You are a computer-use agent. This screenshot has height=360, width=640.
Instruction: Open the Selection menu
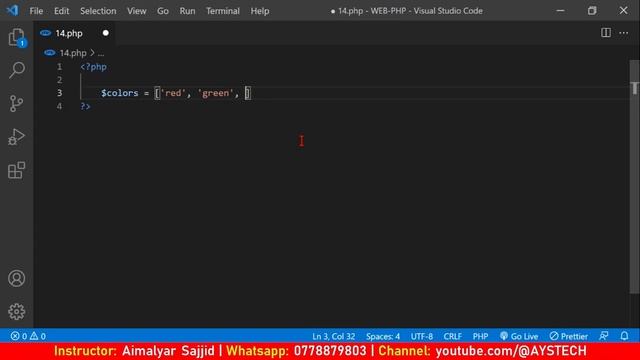click(98, 11)
